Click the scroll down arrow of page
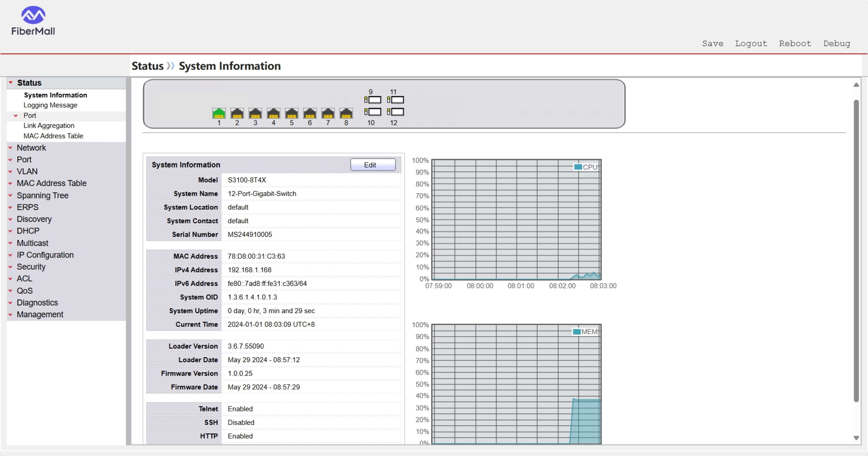The image size is (868, 456). (856, 438)
